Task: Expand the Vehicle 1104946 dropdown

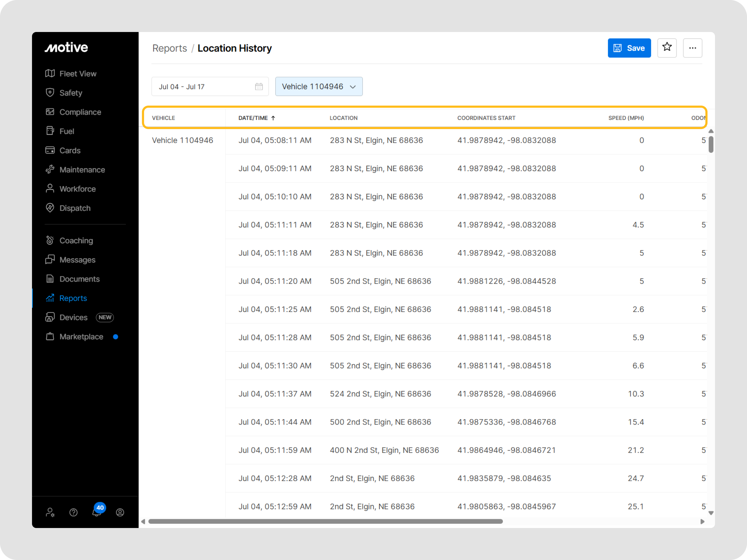Action: pos(319,87)
